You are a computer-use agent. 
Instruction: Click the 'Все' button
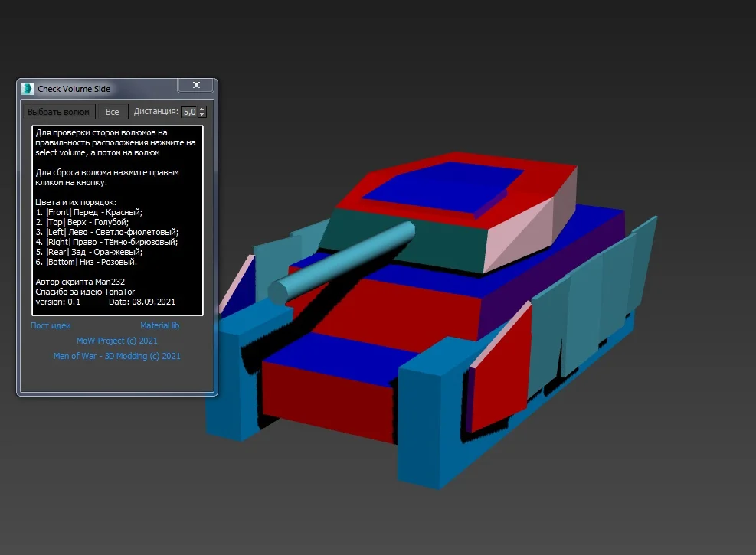pyautogui.click(x=113, y=112)
